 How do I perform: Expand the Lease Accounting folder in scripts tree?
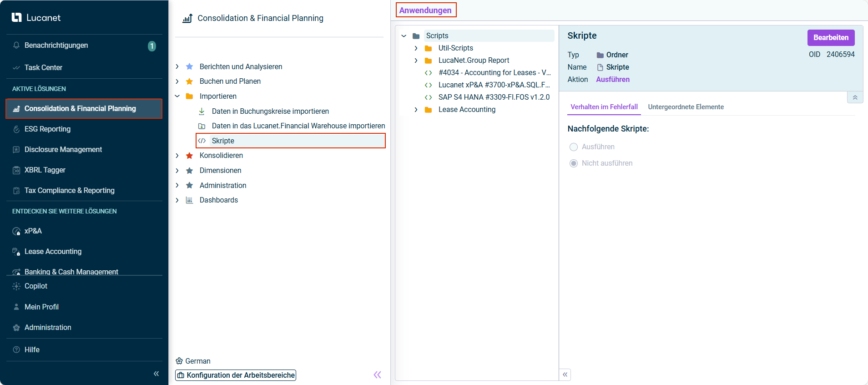point(416,110)
